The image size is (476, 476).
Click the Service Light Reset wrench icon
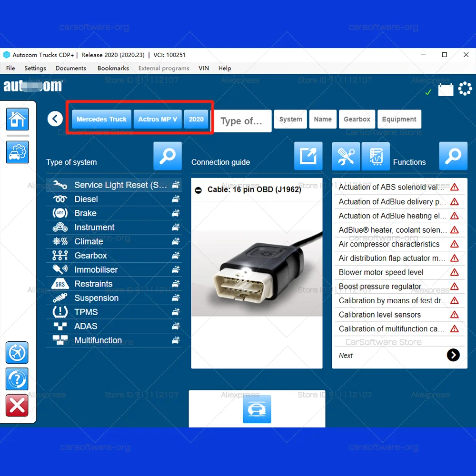click(x=60, y=185)
